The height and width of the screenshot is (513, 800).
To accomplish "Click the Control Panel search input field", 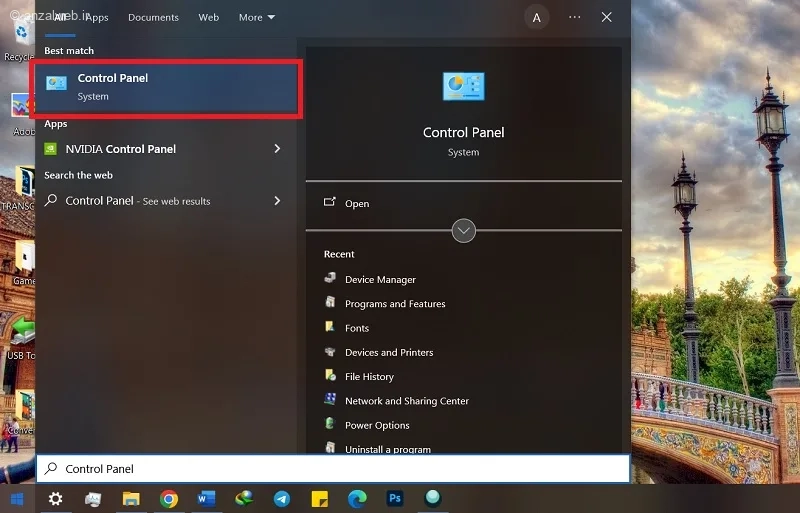I will click(333, 469).
